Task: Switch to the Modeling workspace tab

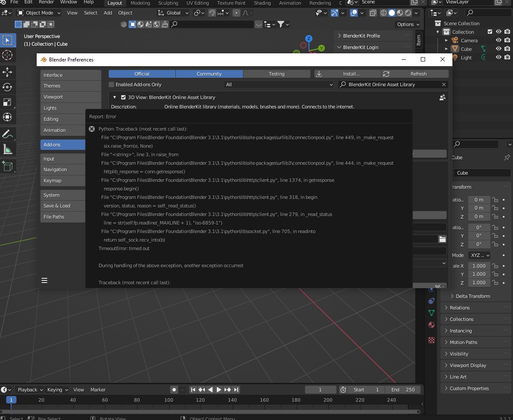Action: [x=140, y=3]
